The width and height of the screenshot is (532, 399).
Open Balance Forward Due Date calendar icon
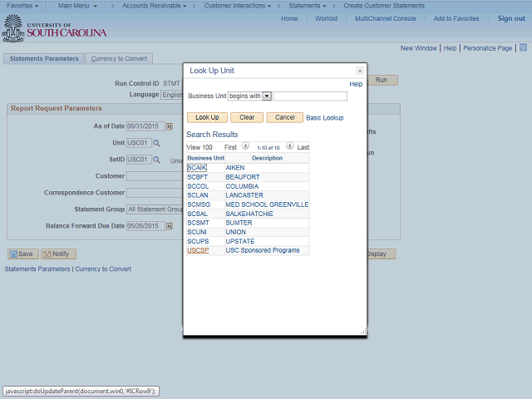pyautogui.click(x=170, y=226)
